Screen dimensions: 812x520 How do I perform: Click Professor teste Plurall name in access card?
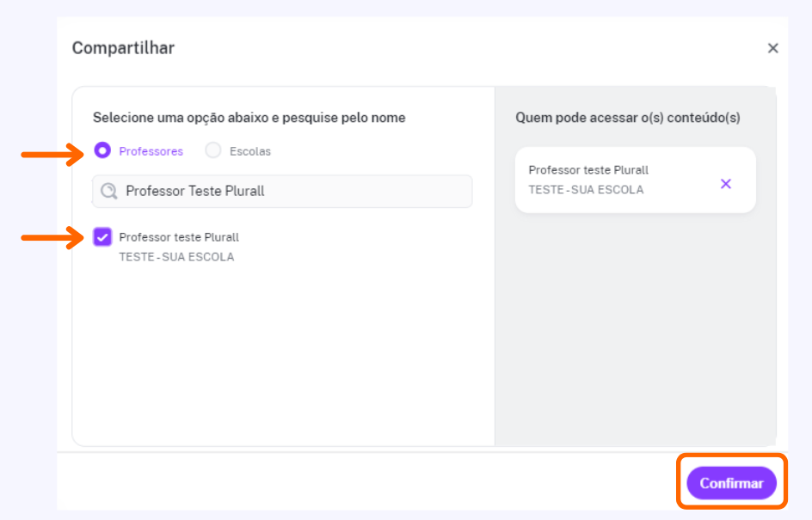pos(588,169)
